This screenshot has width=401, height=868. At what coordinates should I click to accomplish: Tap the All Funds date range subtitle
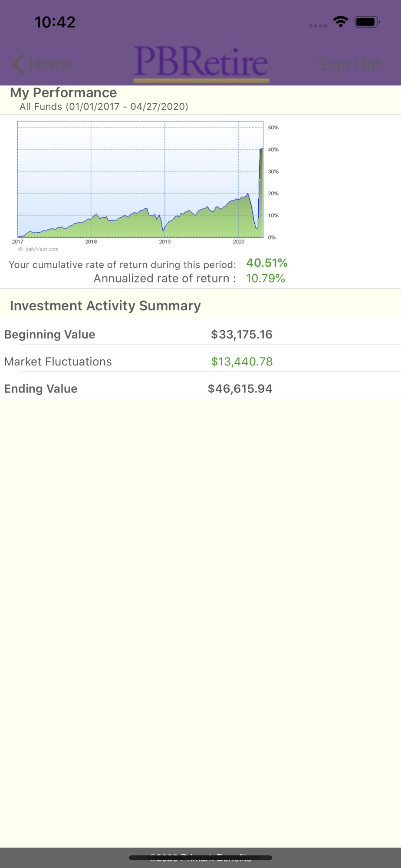104,107
